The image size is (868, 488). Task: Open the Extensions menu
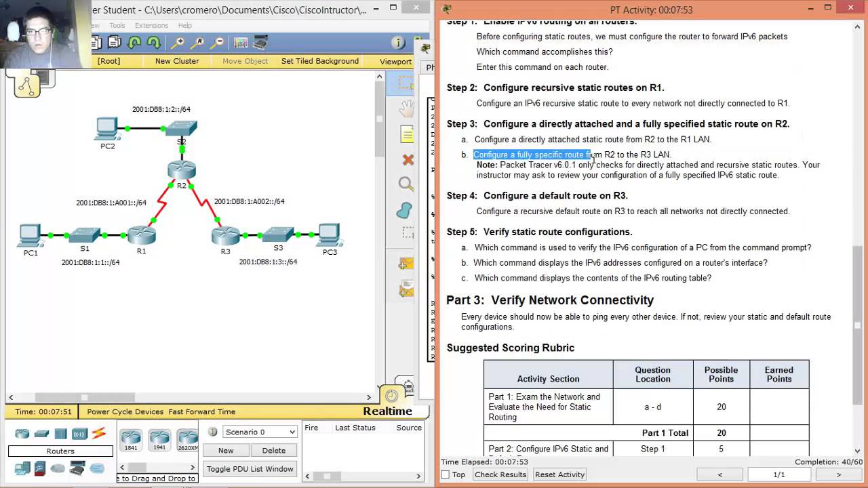coord(151,26)
